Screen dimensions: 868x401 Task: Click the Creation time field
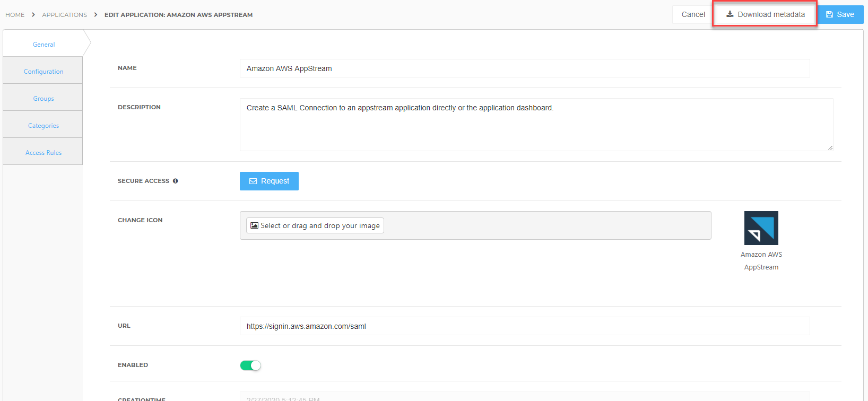point(525,397)
